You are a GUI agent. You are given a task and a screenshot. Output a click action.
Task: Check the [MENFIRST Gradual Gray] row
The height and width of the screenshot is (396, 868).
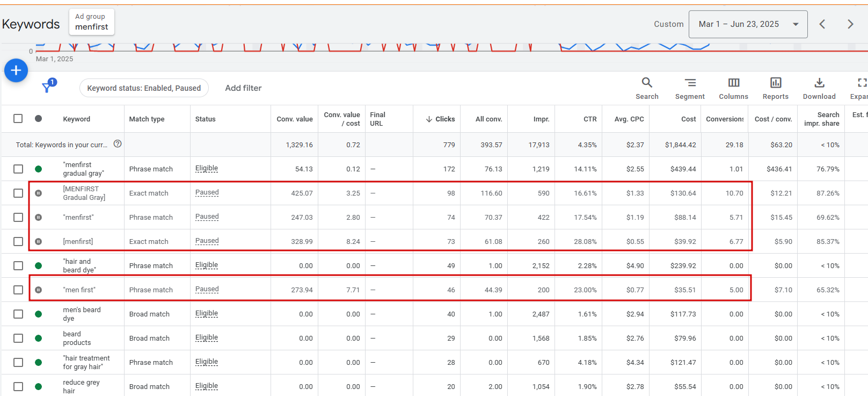coord(18,193)
